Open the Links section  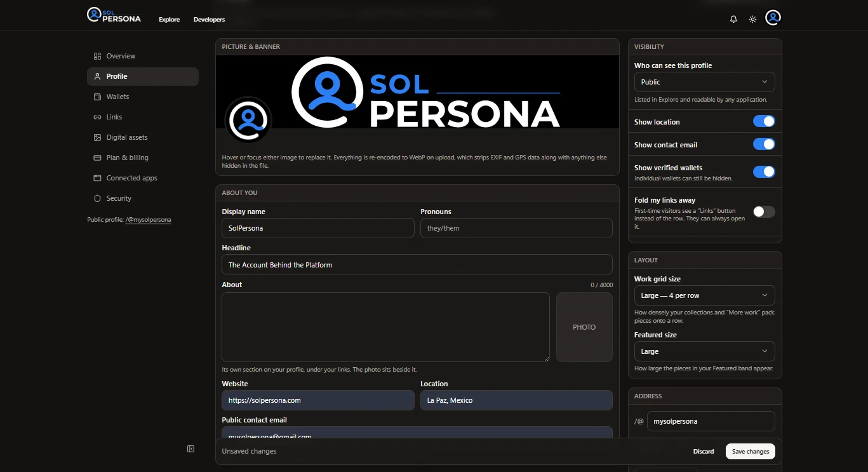[143, 117]
